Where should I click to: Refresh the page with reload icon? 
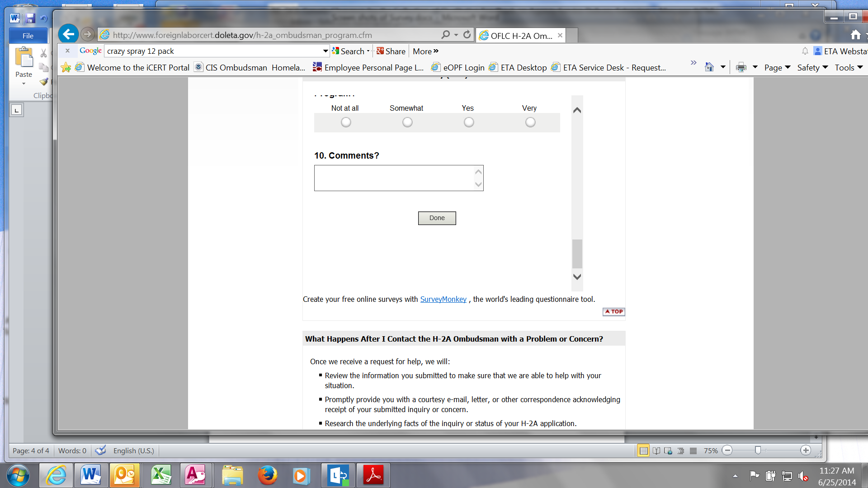tap(467, 35)
